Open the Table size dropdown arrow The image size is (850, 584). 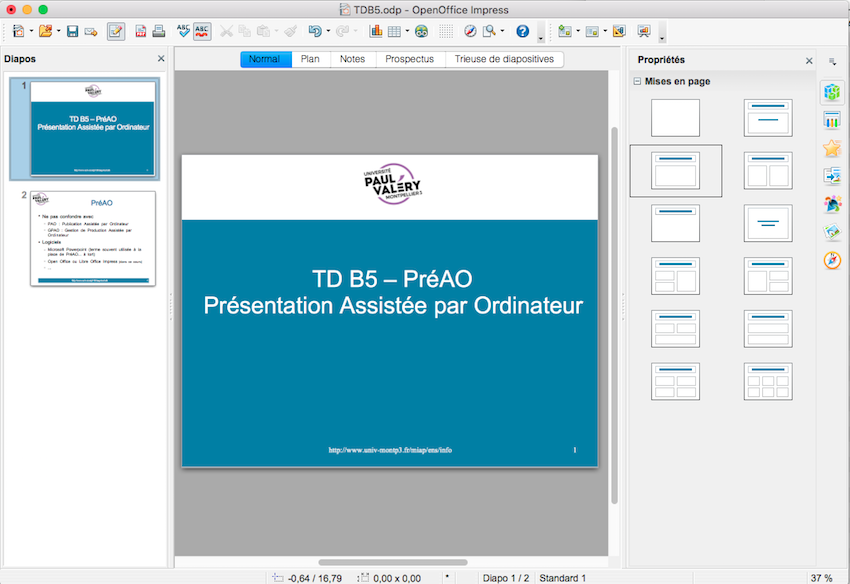pos(407,31)
